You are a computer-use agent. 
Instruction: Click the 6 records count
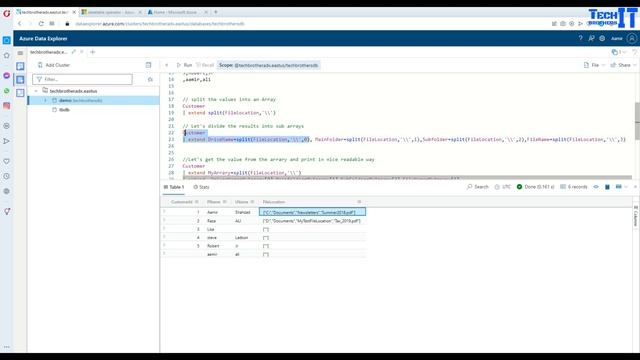coord(574,187)
